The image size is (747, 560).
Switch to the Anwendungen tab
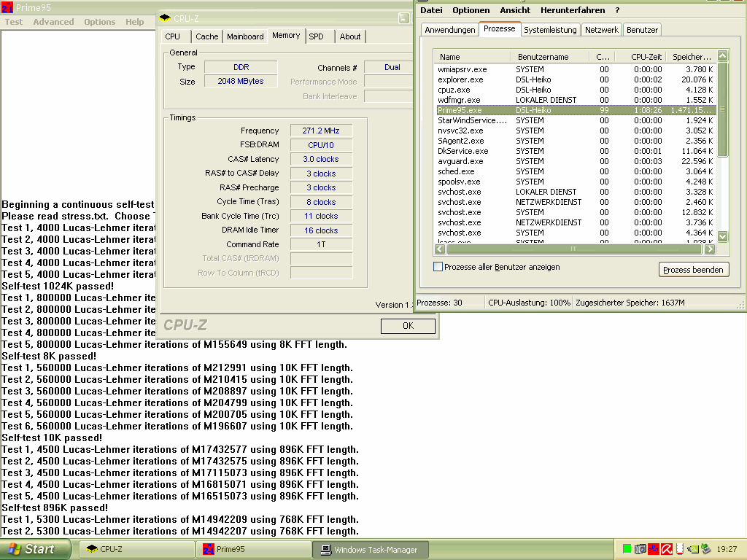(449, 30)
